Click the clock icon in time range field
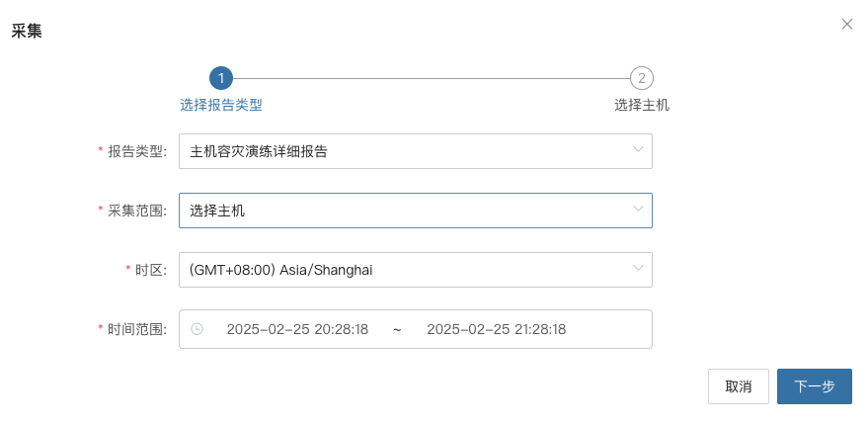 (x=197, y=329)
